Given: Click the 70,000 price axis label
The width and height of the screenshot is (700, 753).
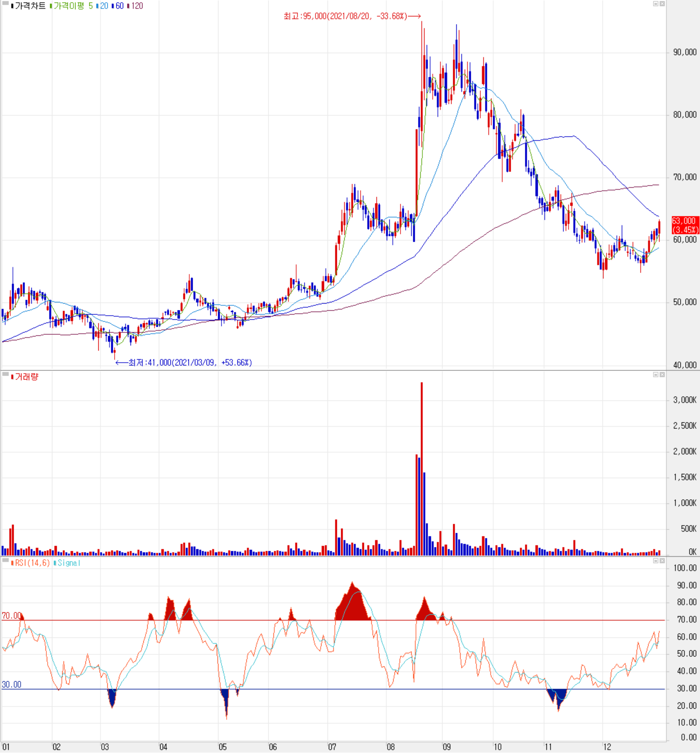Looking at the screenshot, I should (x=685, y=177).
